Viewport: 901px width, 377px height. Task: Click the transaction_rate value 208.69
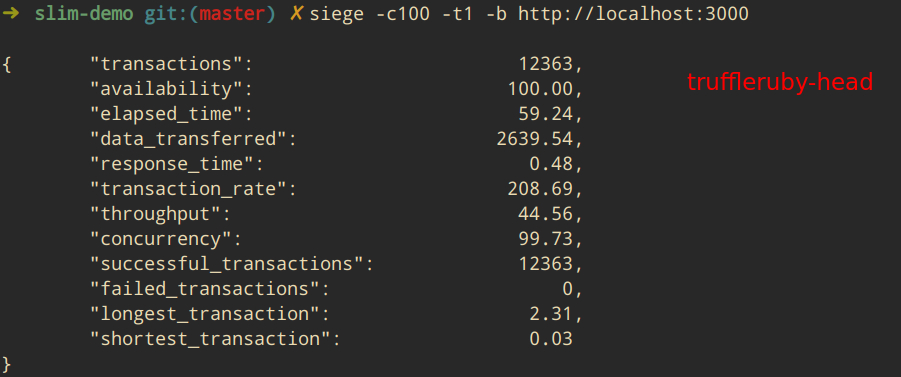540,189
